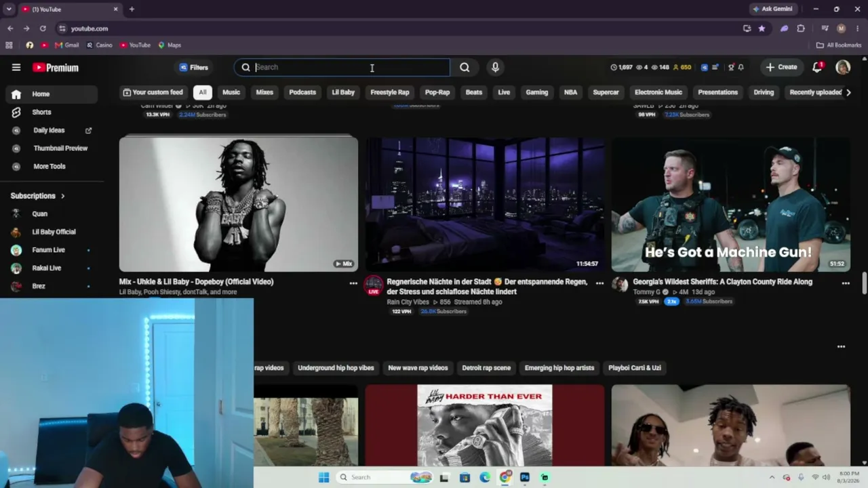Image resolution: width=868 pixels, height=488 pixels.
Task: Open the Filters dropdown button
Action: point(194,67)
